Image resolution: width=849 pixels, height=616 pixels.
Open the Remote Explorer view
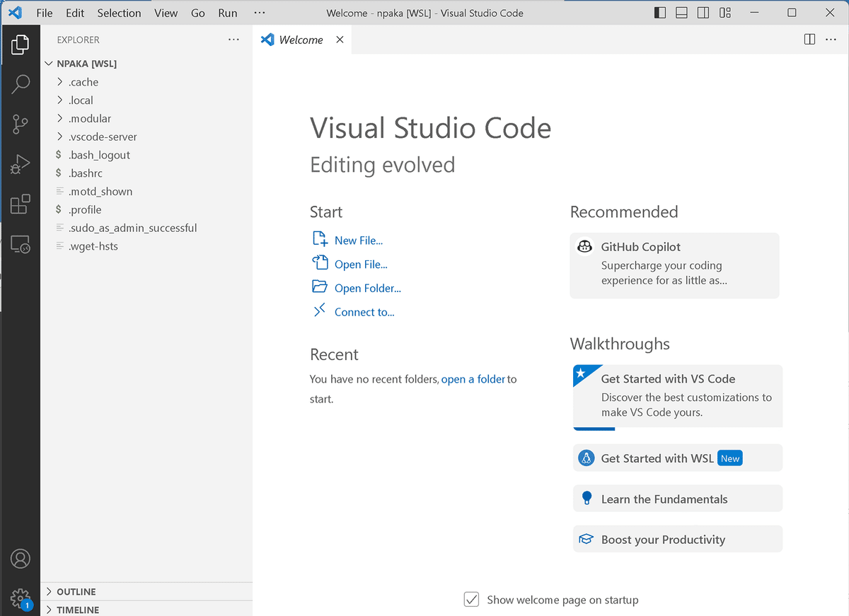click(21, 245)
